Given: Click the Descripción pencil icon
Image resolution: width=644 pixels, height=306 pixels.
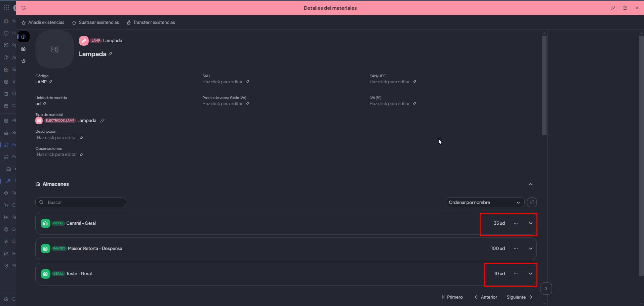Looking at the screenshot, I should pyautogui.click(x=82, y=138).
